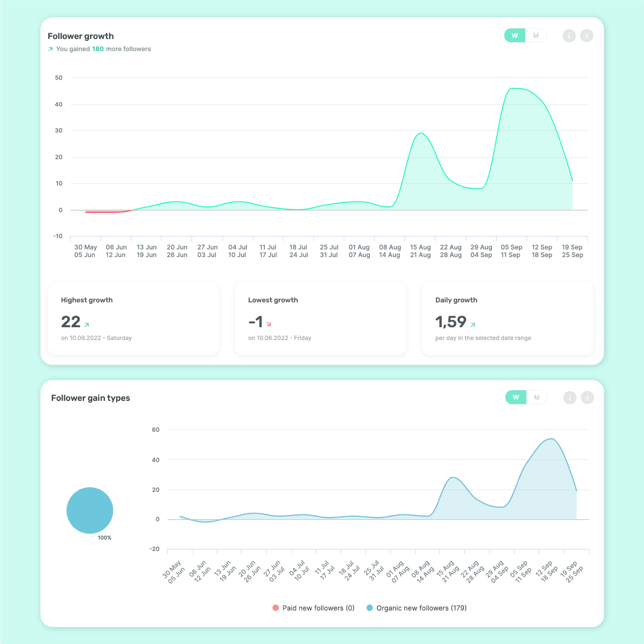Click the arrow beside 'You gained 180'
Image resolution: width=644 pixels, height=644 pixels.
pyautogui.click(x=50, y=49)
